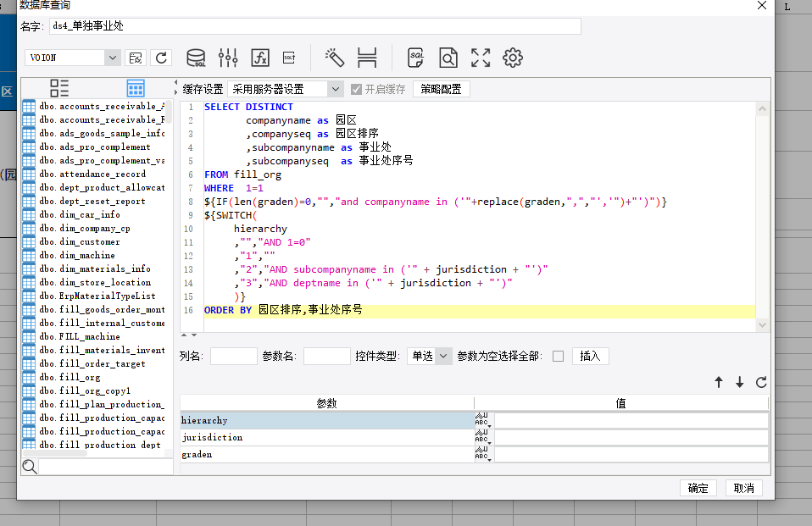Select table dbo.dim_car_info
This screenshot has width=812, height=526.
[79, 214]
